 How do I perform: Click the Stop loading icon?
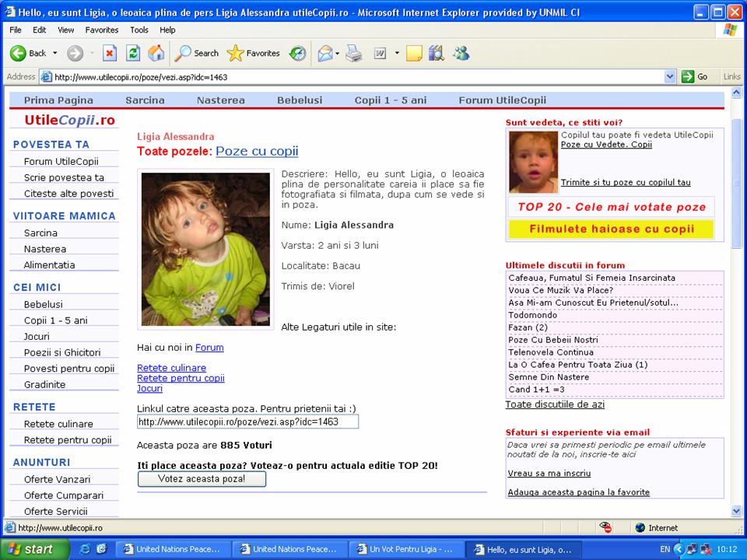110,53
